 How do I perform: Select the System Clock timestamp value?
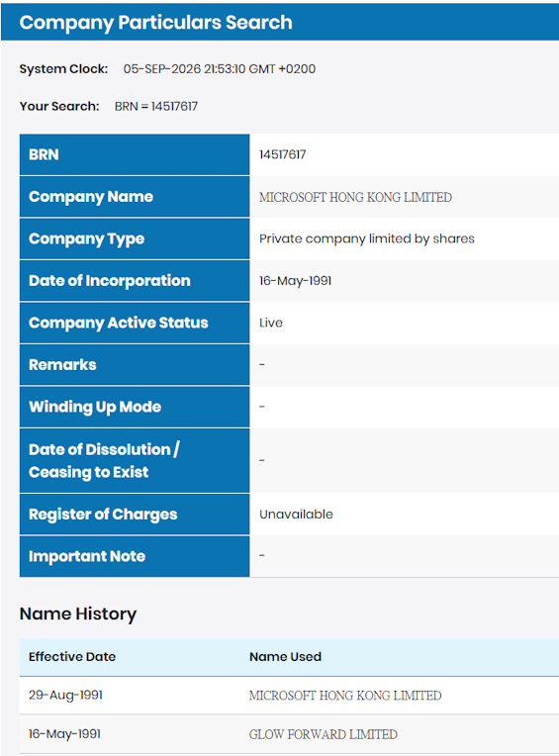pyautogui.click(x=220, y=69)
